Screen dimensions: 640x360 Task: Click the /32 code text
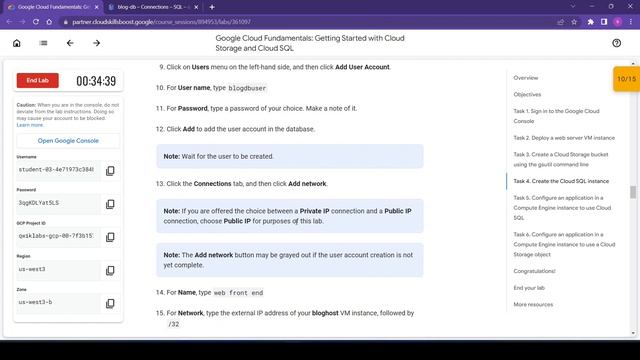[173, 324]
